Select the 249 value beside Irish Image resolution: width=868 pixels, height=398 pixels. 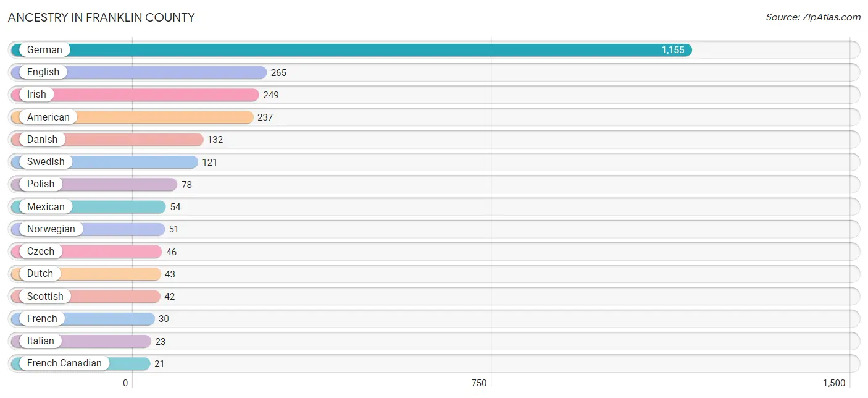pyautogui.click(x=271, y=95)
